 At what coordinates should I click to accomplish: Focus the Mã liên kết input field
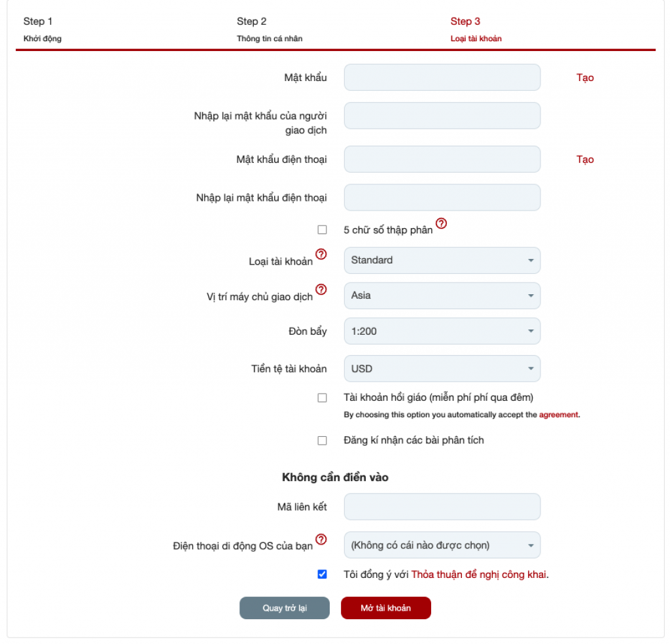coord(442,507)
